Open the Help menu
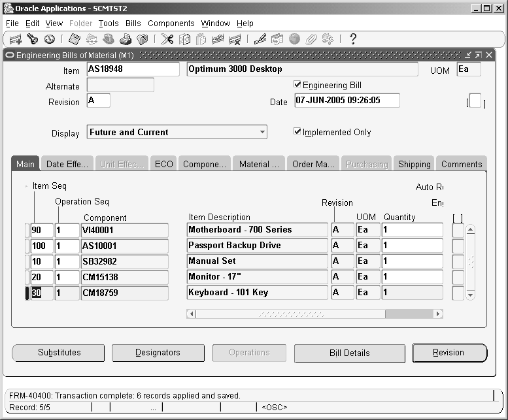508x420 pixels. point(245,24)
